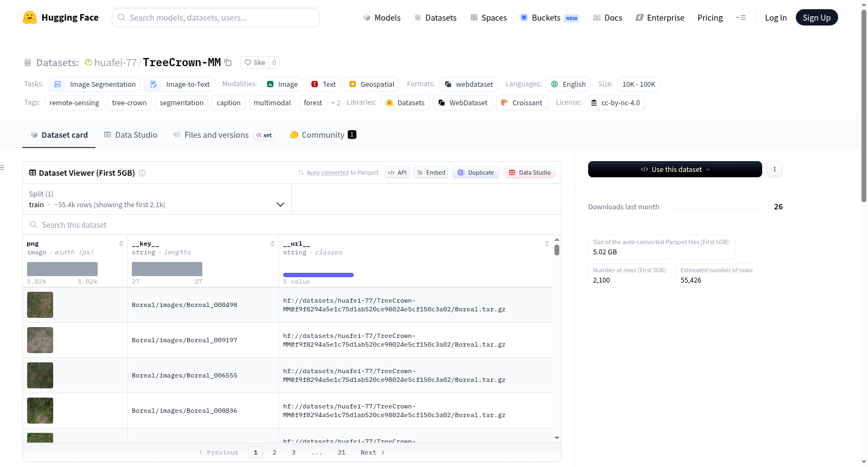Image resolution: width=868 pixels, height=467 pixels.
Task: Open the Files and versions tab
Action: pyautogui.click(x=224, y=135)
